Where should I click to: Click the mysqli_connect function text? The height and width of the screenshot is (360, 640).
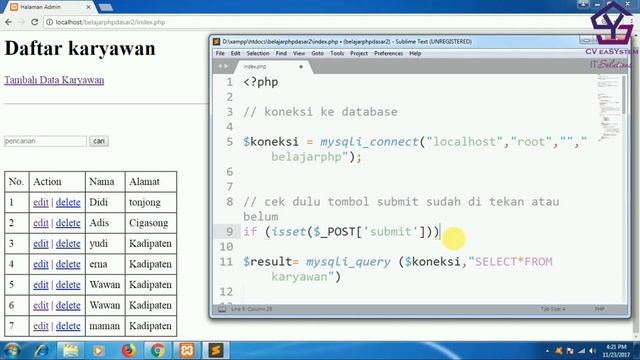coord(369,142)
